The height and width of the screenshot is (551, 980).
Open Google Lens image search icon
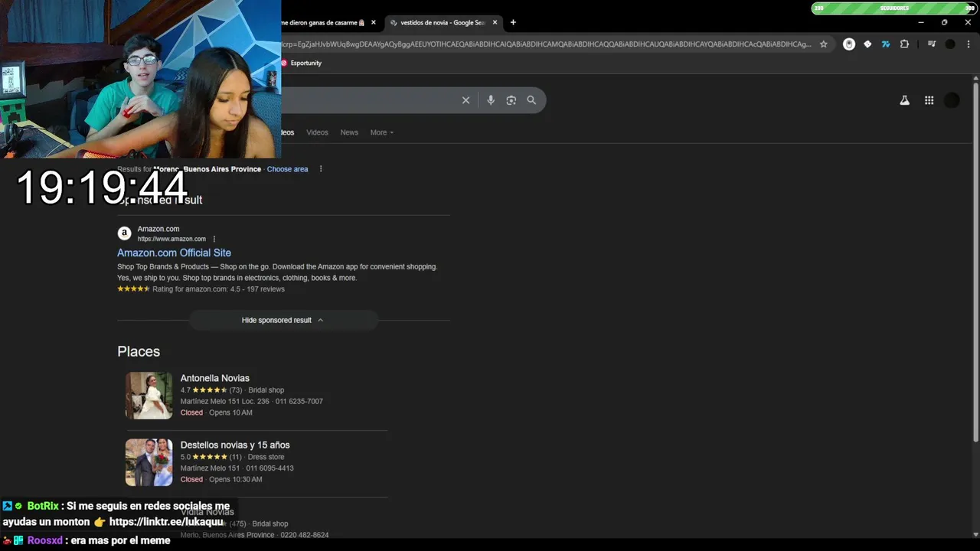(511, 100)
